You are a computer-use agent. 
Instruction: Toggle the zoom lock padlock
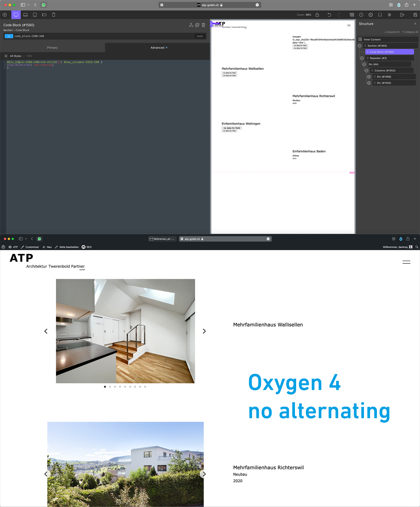[x=317, y=15]
